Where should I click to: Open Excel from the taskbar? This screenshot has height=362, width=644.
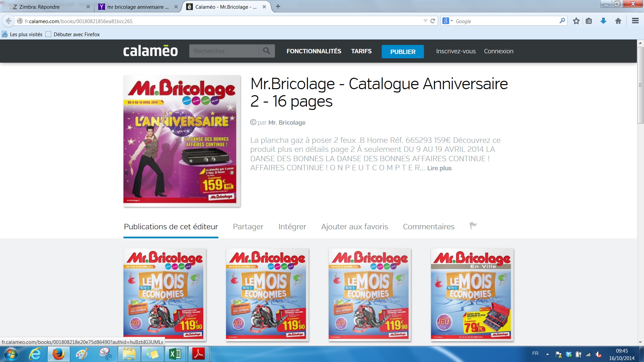tap(175, 354)
